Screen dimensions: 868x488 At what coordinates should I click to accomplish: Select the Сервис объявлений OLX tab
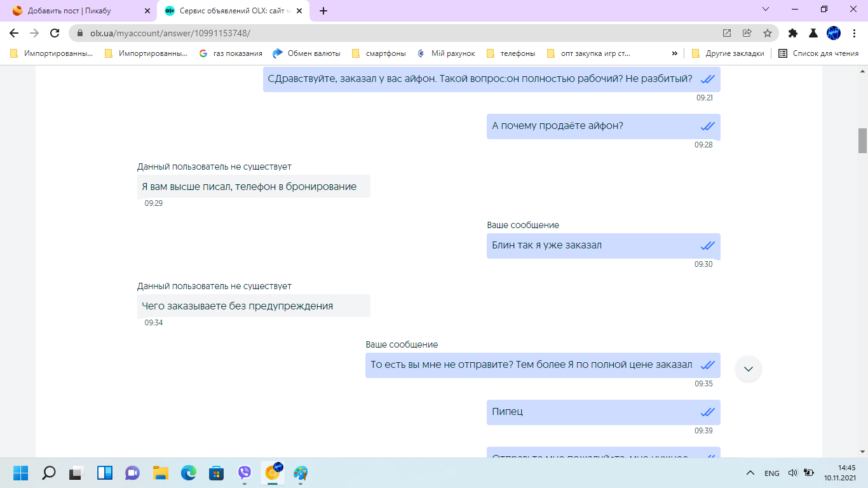click(234, 11)
